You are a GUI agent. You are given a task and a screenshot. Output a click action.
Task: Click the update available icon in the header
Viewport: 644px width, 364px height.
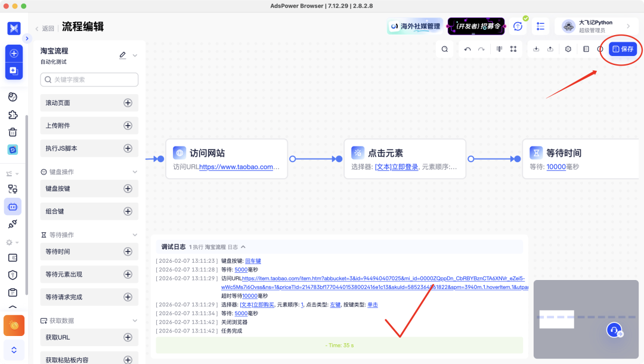coord(518,26)
